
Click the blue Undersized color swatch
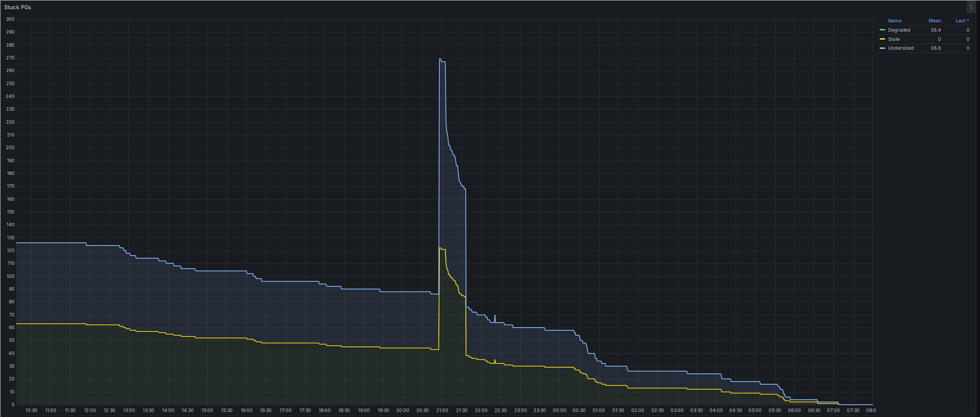(882, 48)
